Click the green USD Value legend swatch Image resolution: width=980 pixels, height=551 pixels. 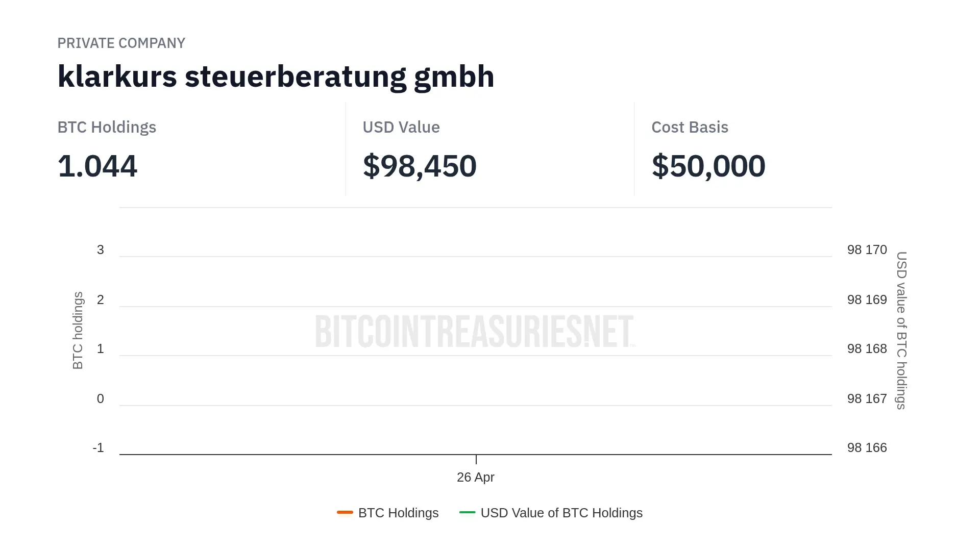(467, 512)
